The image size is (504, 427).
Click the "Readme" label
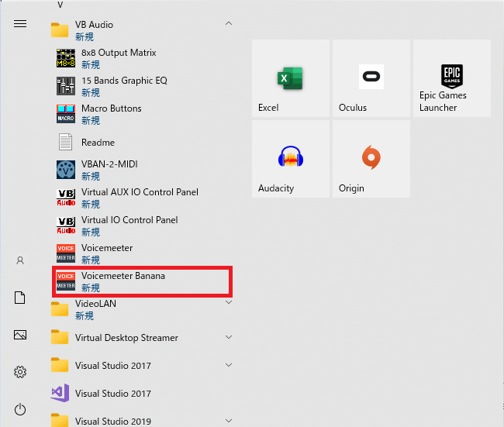(x=98, y=143)
